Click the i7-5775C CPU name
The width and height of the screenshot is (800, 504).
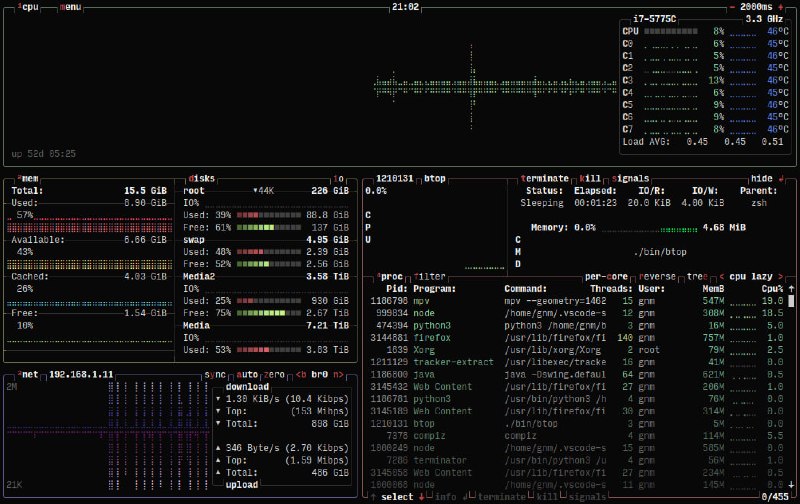pyautogui.click(x=655, y=19)
